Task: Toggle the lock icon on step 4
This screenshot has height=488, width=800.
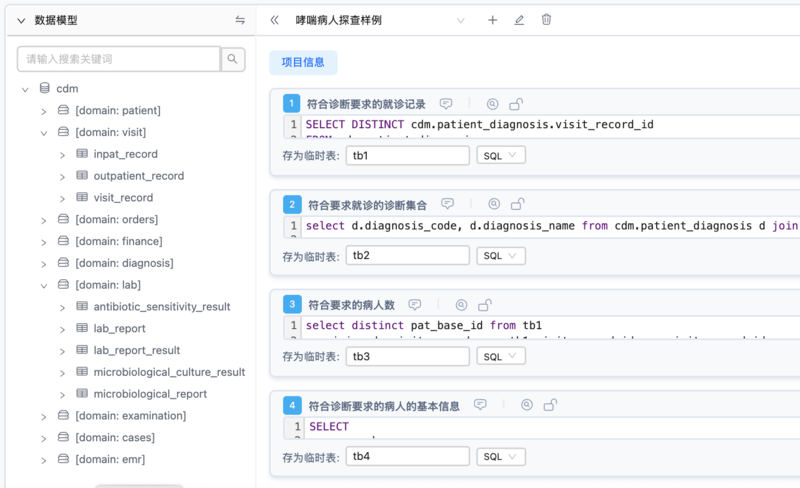Action: click(x=550, y=405)
